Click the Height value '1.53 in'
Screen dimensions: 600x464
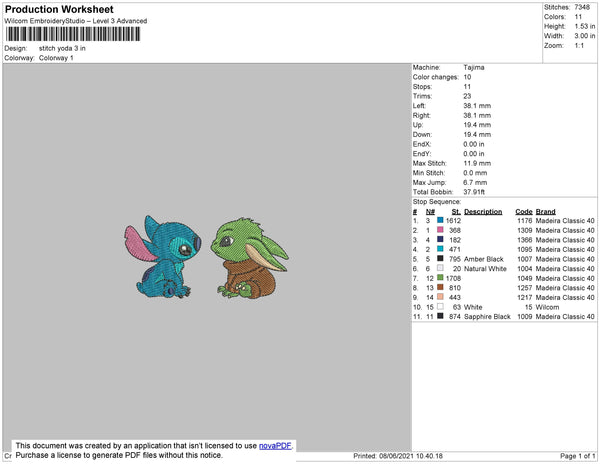(585, 26)
